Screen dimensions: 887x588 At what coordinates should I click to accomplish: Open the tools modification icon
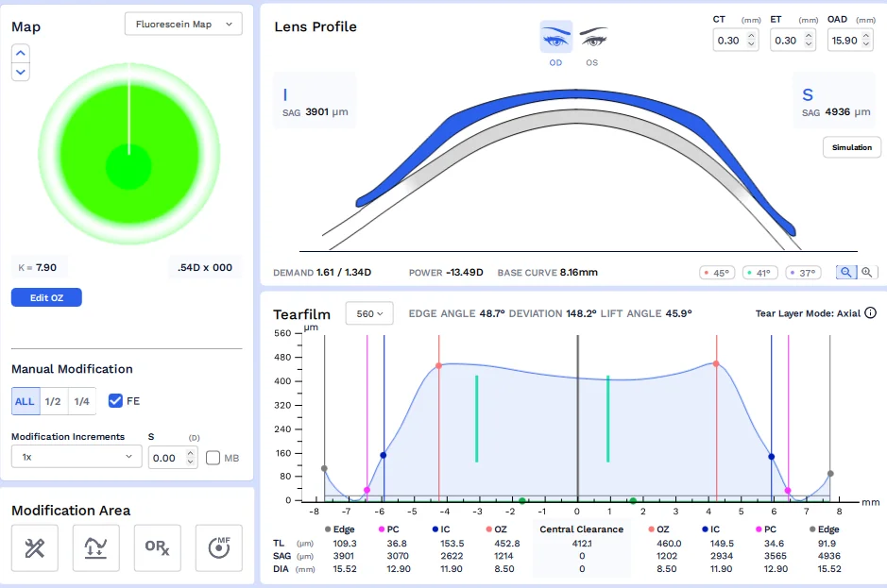(35, 548)
